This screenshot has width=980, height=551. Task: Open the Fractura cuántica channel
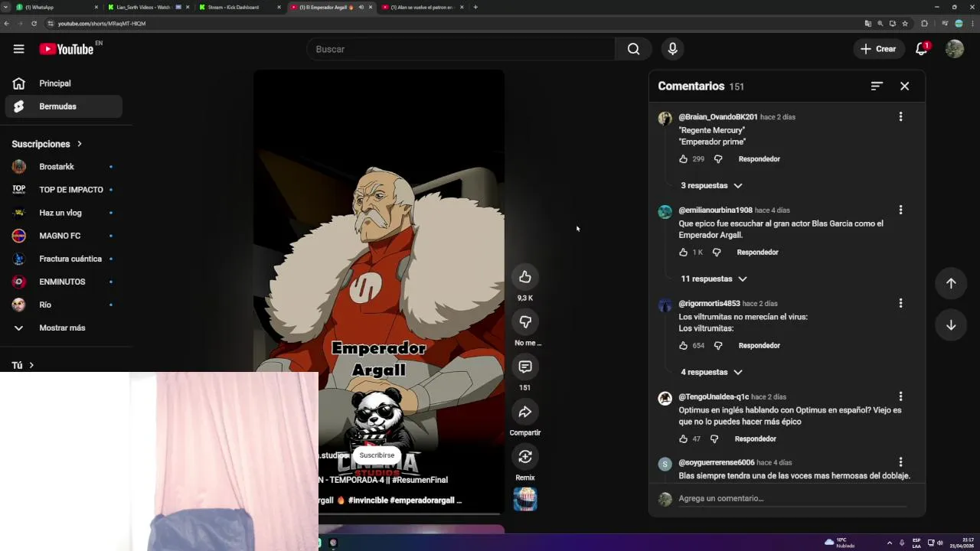(x=64, y=259)
